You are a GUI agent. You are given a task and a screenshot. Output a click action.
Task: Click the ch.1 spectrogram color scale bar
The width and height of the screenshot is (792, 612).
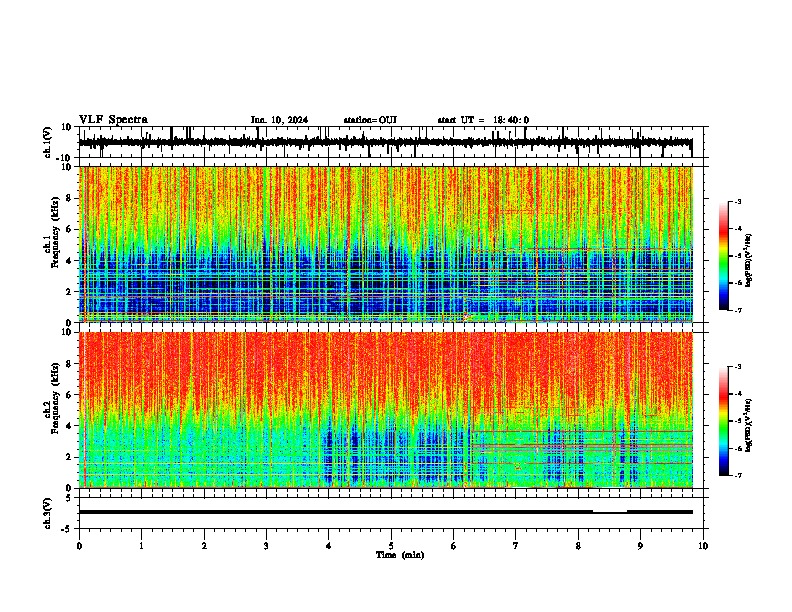tap(724, 256)
